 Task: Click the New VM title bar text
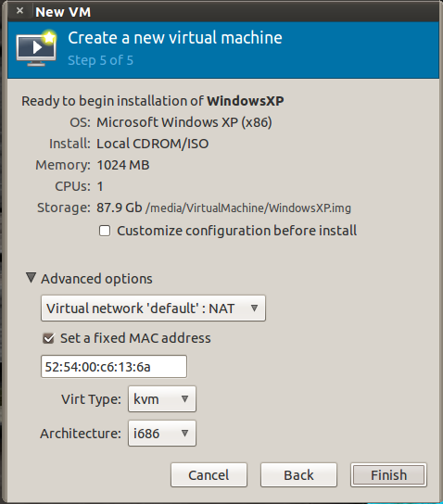point(63,12)
